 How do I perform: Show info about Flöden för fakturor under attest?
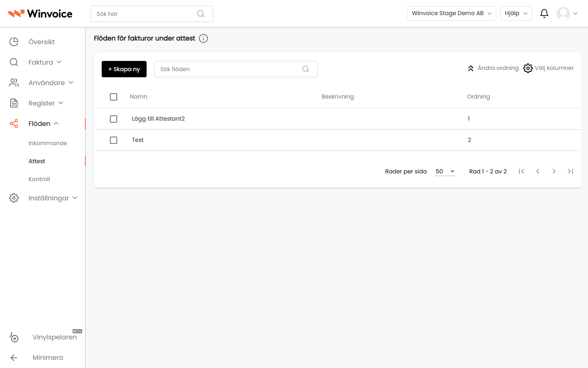pos(203,38)
